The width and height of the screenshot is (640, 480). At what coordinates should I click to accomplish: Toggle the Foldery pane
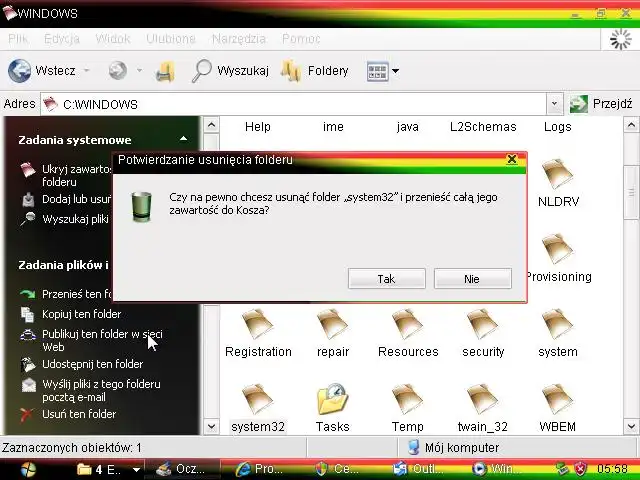tap(315, 71)
